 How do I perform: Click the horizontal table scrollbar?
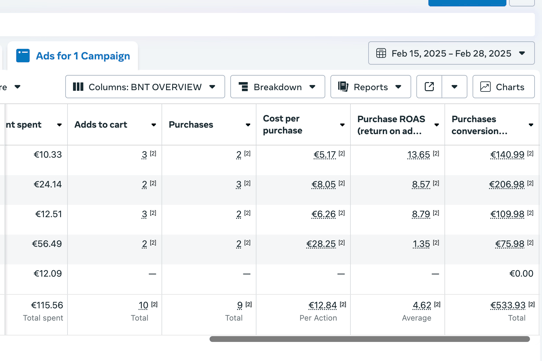pos(370,339)
